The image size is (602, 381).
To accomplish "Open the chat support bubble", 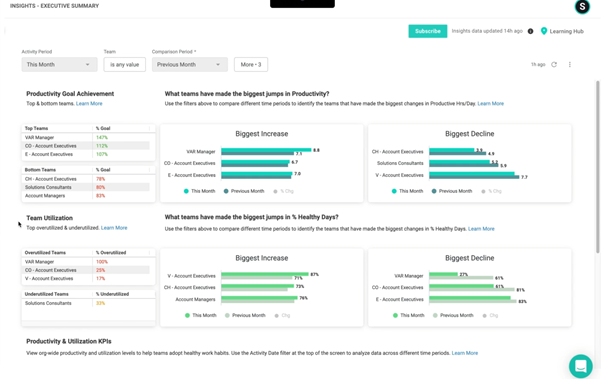I will tap(580, 366).
